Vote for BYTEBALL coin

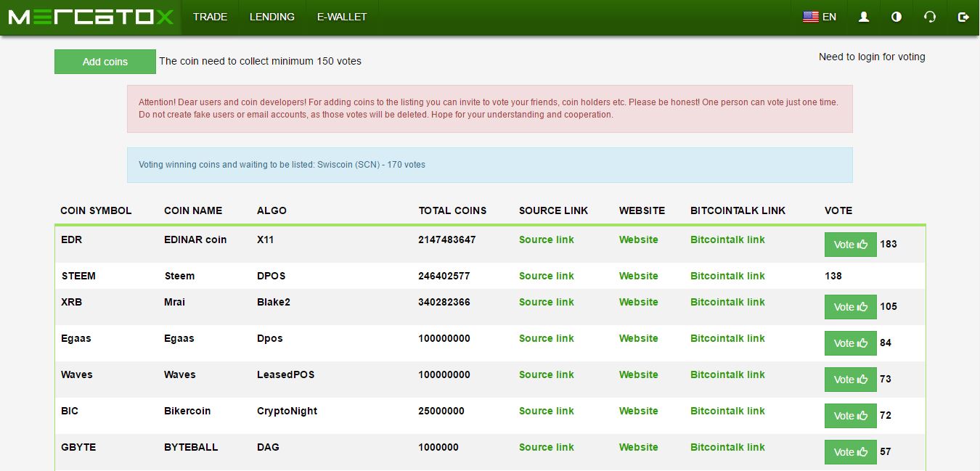click(850, 452)
